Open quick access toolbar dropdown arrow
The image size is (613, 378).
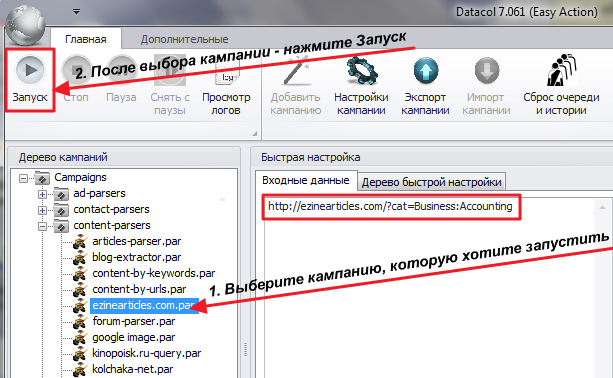click(76, 12)
